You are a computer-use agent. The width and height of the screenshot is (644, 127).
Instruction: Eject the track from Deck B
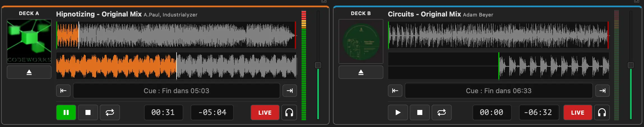(361, 72)
